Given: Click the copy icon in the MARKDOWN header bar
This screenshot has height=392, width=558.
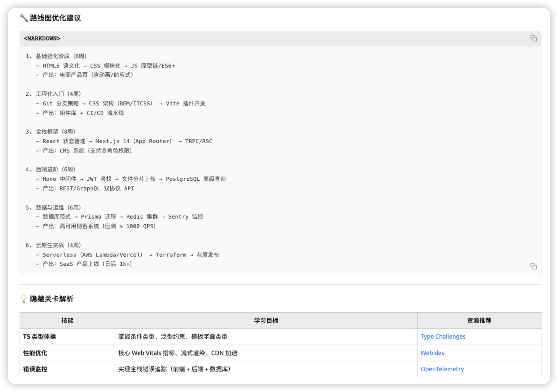Looking at the screenshot, I should (533, 38).
